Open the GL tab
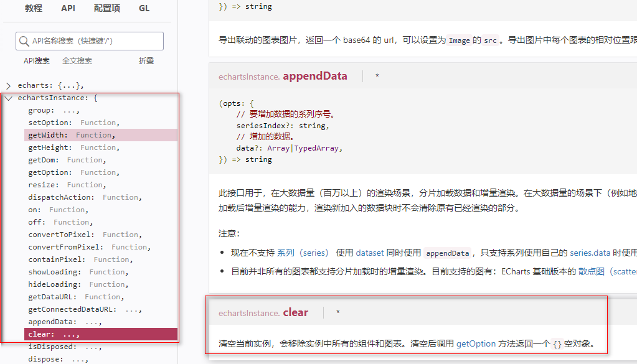Screen dimensions: 637x364 coord(144,8)
